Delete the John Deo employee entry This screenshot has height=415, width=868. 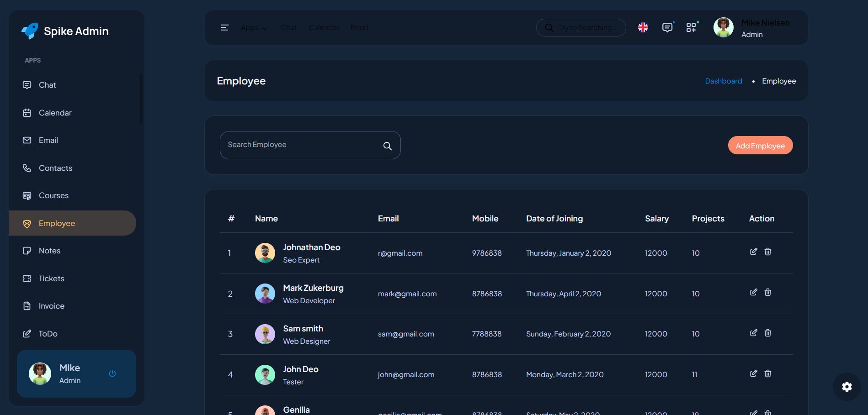(768, 373)
